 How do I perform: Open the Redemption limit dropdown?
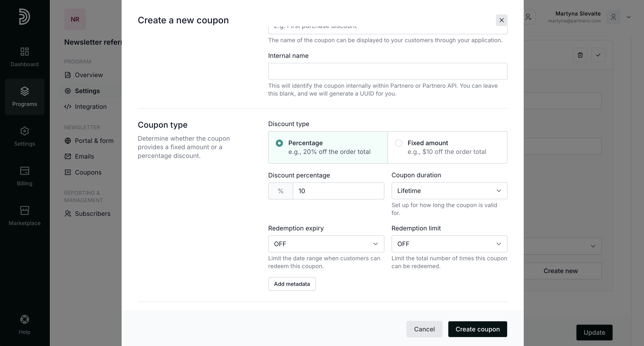pos(449,244)
